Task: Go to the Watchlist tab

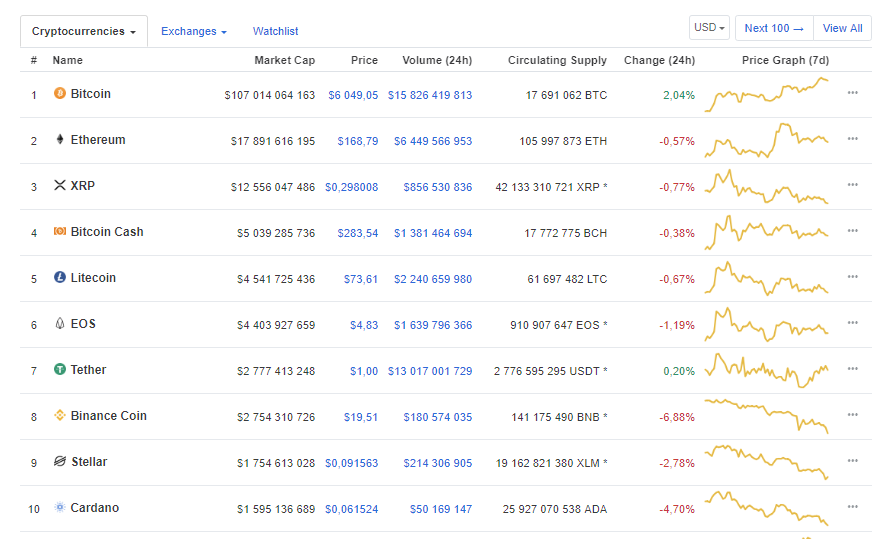Action: [x=275, y=31]
